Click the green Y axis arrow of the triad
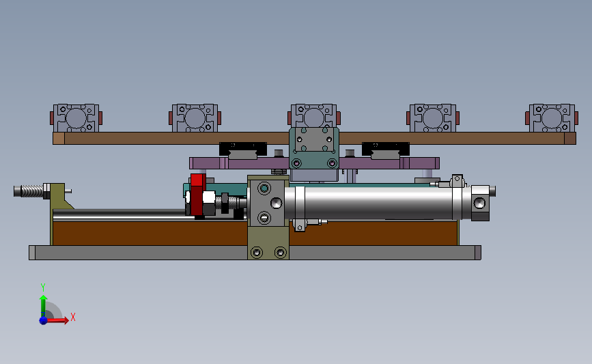The height and width of the screenshot is (364, 592). (x=43, y=306)
